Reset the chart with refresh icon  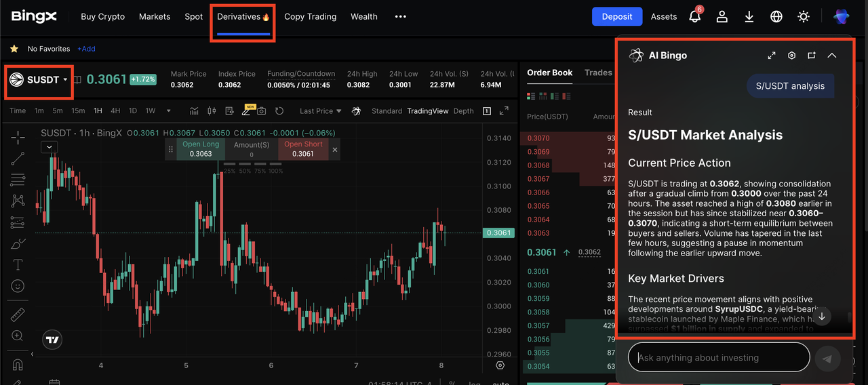tap(278, 111)
